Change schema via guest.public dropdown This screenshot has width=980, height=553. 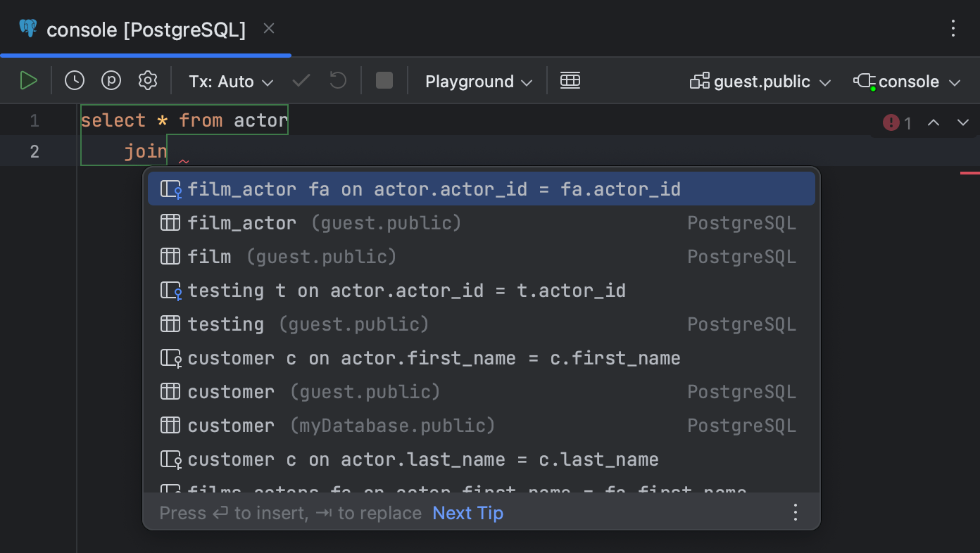760,80
